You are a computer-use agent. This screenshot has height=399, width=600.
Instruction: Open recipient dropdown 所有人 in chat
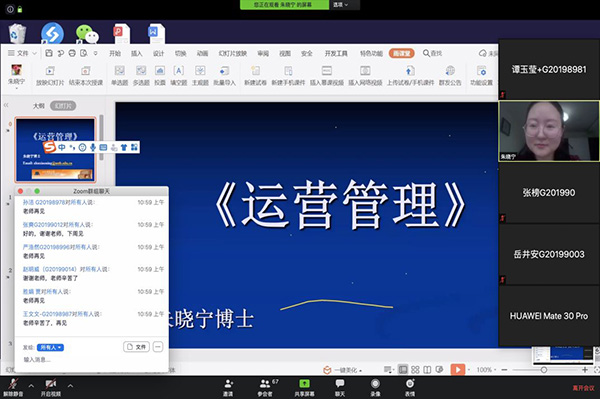50,347
